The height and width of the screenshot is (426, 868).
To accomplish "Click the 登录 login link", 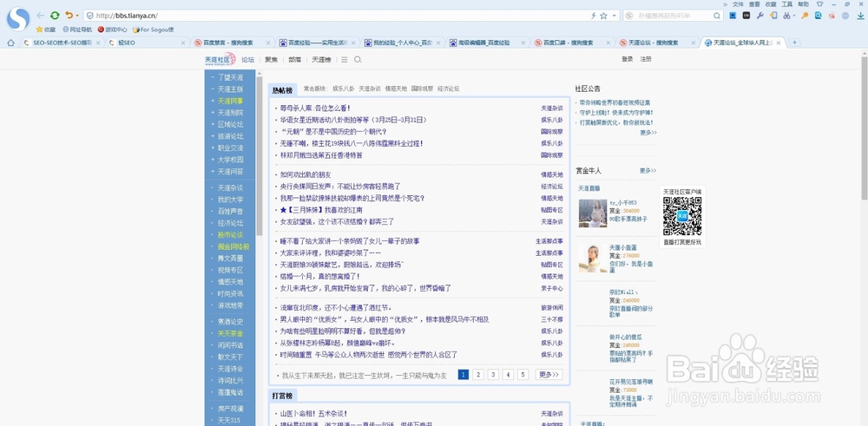I will coord(628,59).
